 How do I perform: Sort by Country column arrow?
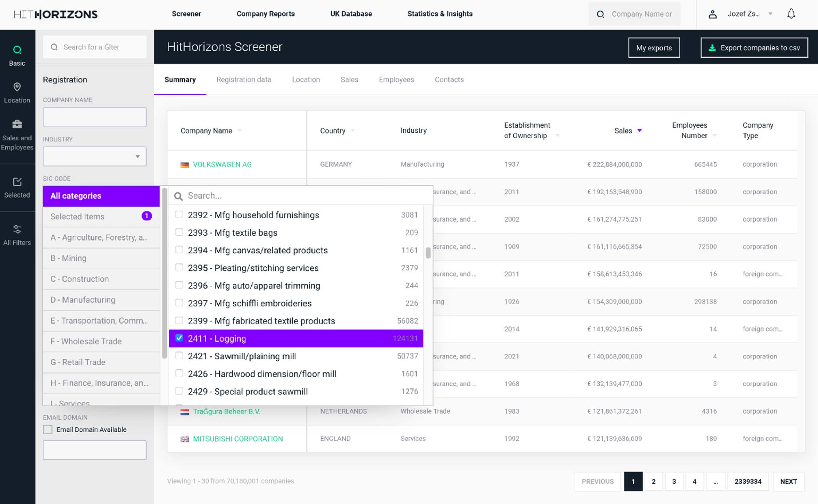pyautogui.click(x=352, y=131)
